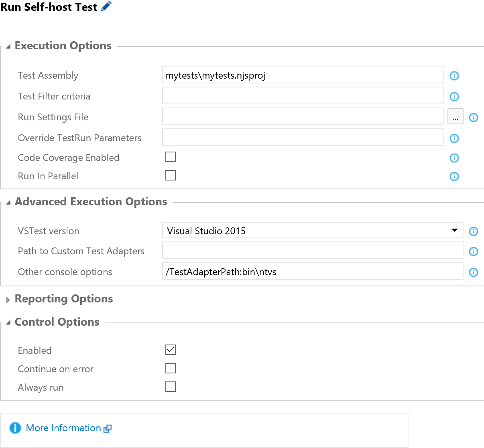Screen dimensions: 484x448
Task: Open the More Information link
Action: 63,428
